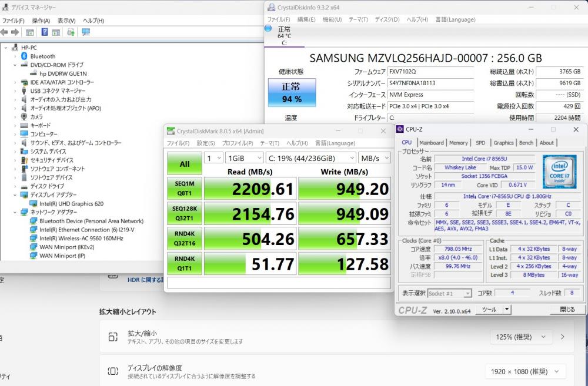Image resolution: width=588 pixels, height=386 pixels.
Task: Run the SEQ128K Q32T1 test button
Action: pyautogui.click(x=185, y=213)
